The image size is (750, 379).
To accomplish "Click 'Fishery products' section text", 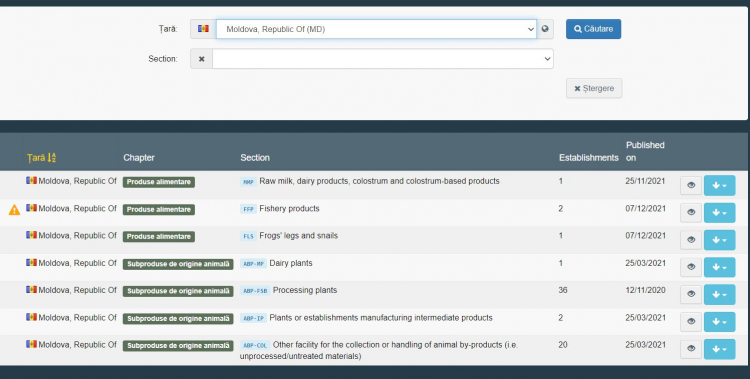I will (289, 209).
